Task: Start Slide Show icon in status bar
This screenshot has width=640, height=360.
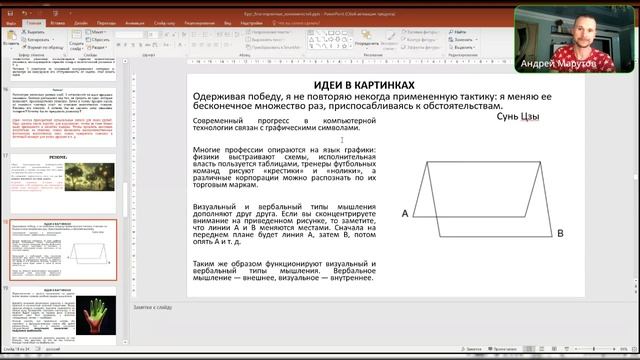Action: pyautogui.click(x=566, y=349)
